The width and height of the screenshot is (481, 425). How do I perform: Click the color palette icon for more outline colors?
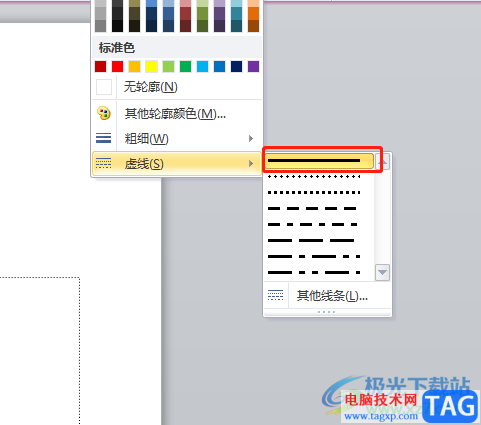pyautogui.click(x=104, y=113)
